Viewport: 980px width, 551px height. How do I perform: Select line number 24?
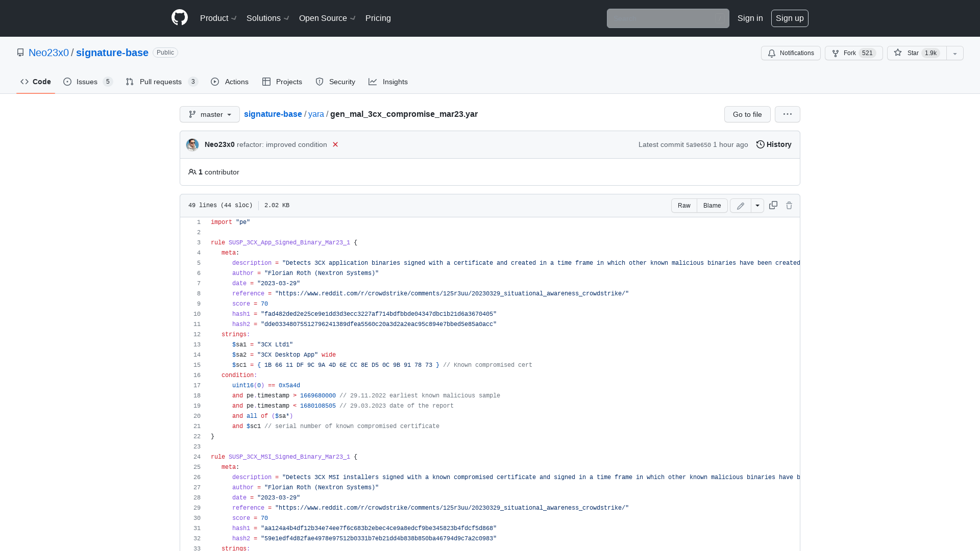point(197,457)
